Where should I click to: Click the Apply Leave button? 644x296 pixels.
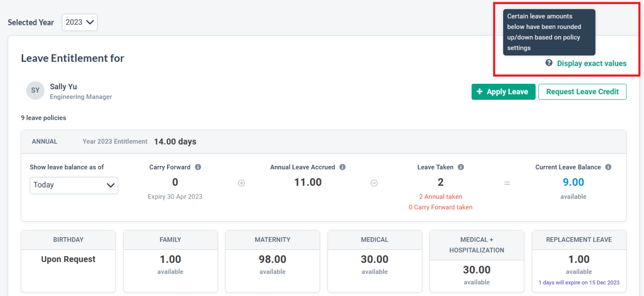point(503,92)
